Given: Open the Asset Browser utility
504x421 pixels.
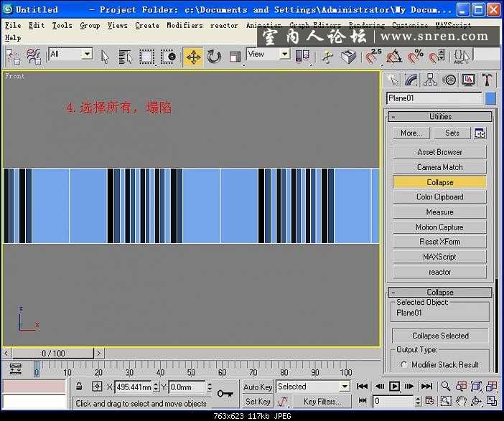Looking at the screenshot, I should [439, 152].
